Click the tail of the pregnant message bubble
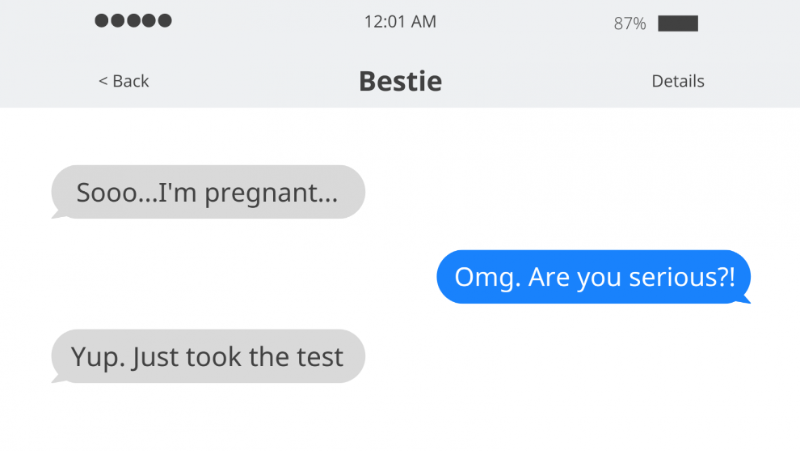Image resolution: width=800 pixels, height=451 pixels. click(x=58, y=213)
